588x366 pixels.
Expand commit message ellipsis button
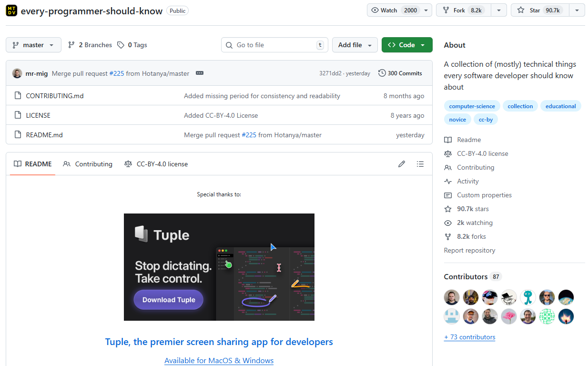(200, 73)
